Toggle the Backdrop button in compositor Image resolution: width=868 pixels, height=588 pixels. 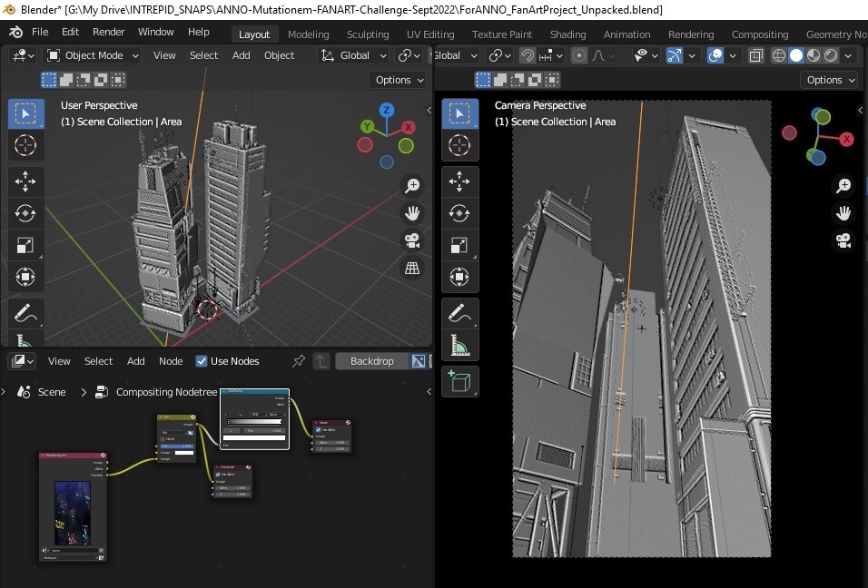tap(371, 361)
